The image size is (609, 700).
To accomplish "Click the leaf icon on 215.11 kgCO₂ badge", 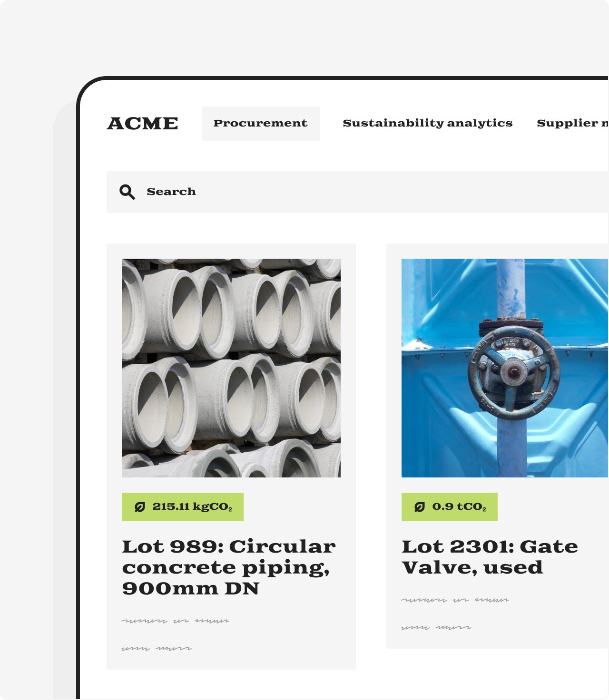I will click(x=139, y=507).
